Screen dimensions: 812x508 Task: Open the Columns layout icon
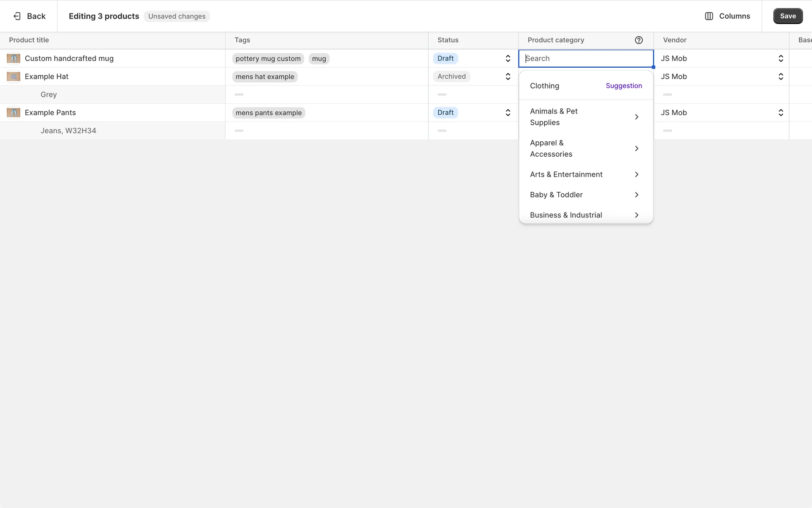tap(709, 16)
